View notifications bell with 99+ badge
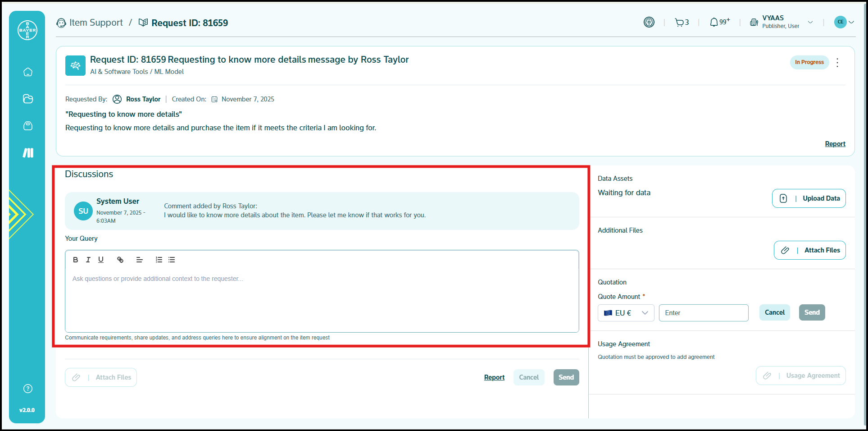Screen dimensions: 868x431 (714, 23)
